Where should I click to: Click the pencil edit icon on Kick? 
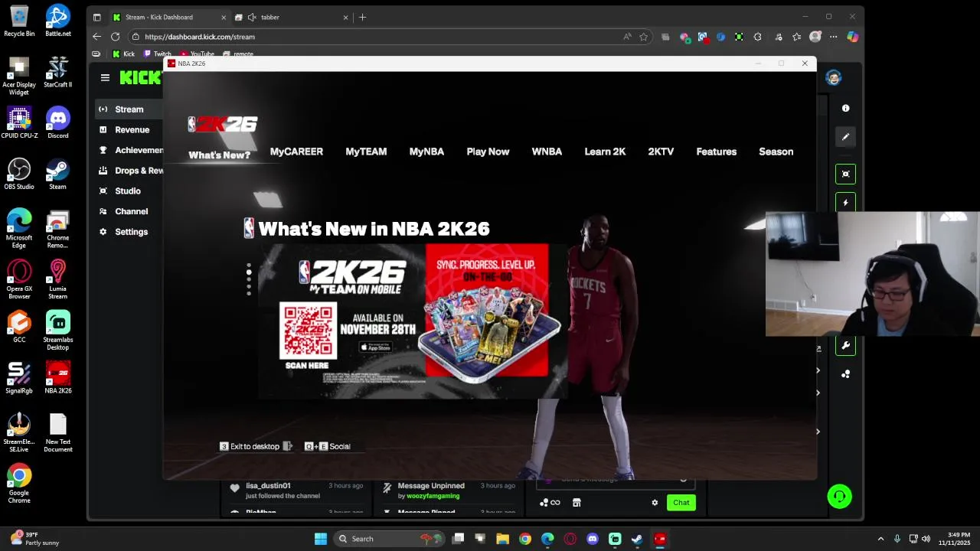(845, 137)
